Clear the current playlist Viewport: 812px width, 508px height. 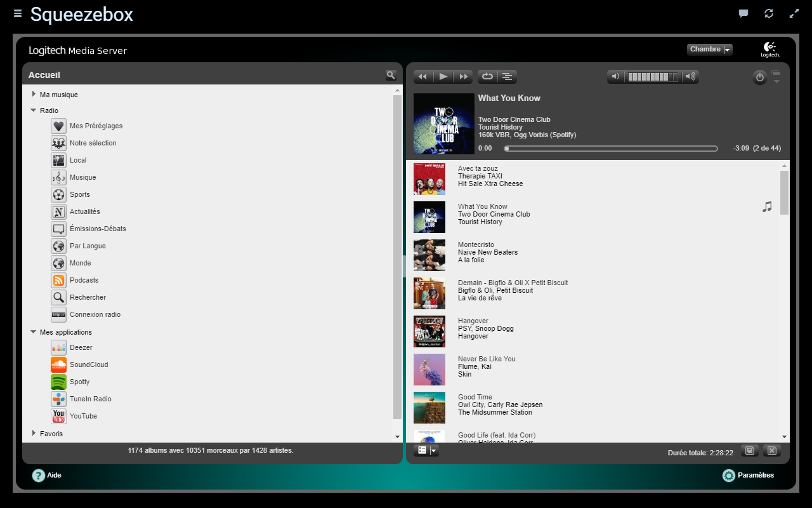click(x=771, y=450)
